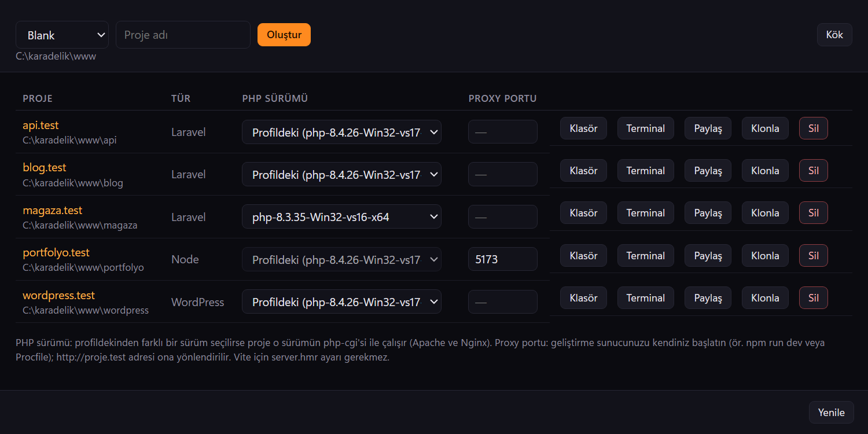Open PHP version dropdown for magaza.test

click(341, 217)
